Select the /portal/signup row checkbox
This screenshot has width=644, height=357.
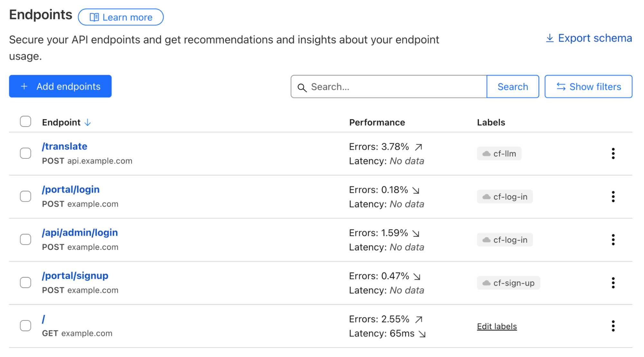[25, 283]
